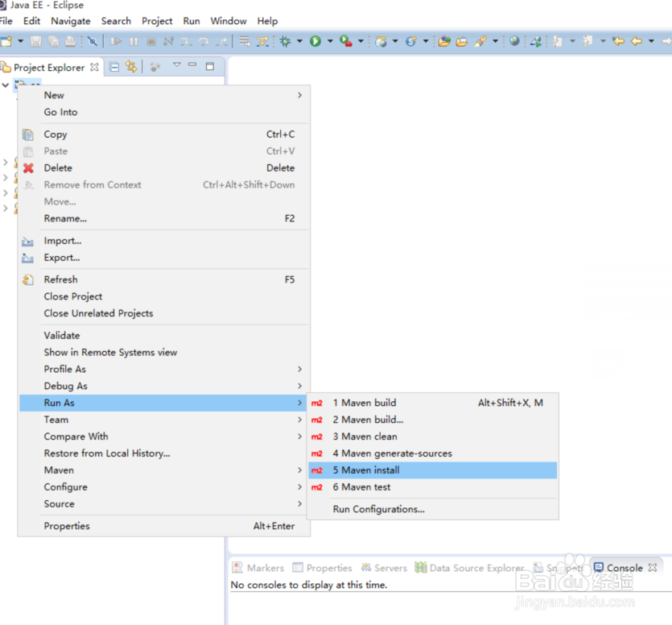Expand the Team submenu
This screenshot has width=672, height=625.
pos(163,420)
